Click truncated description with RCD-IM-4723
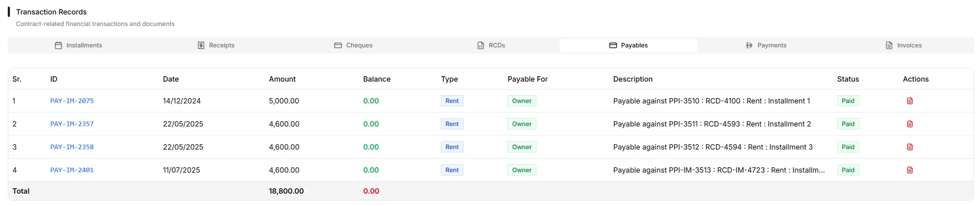Image resolution: width=980 pixels, height=206 pixels. tap(719, 170)
